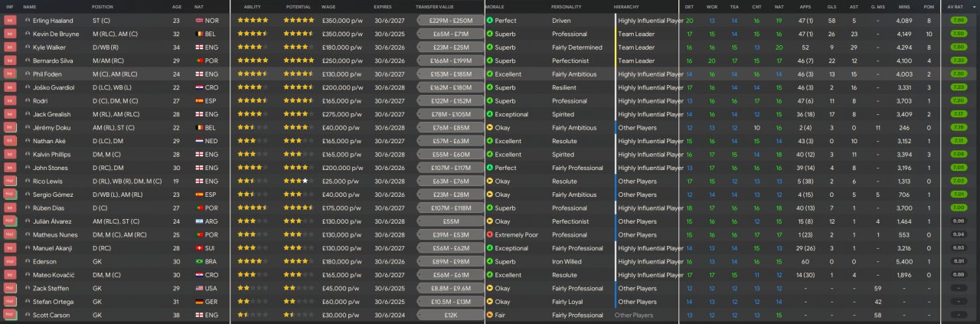980x324 pixels.
Task: Click Kevin De Bruyne's Int status badge
Action: pyautogui.click(x=10, y=34)
